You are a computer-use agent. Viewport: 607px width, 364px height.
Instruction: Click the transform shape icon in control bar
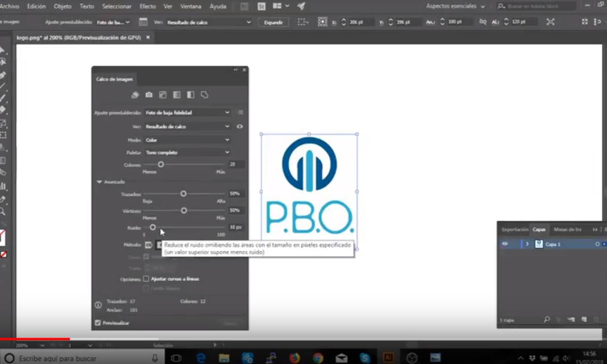[551, 22]
